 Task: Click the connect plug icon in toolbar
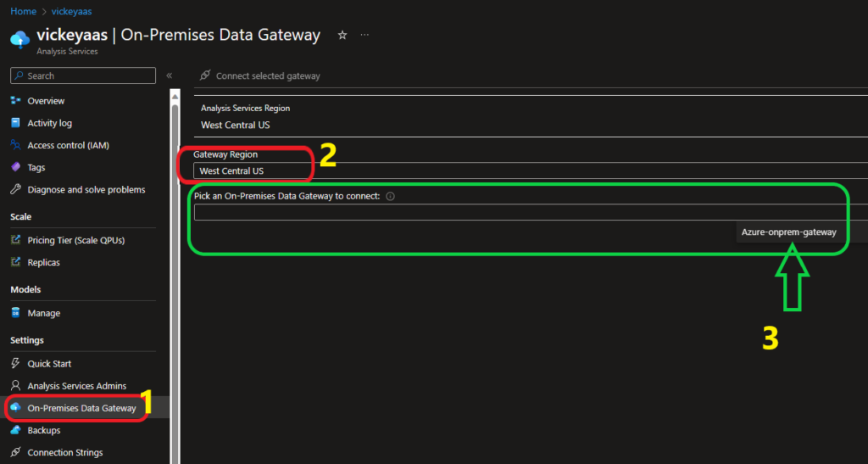205,75
